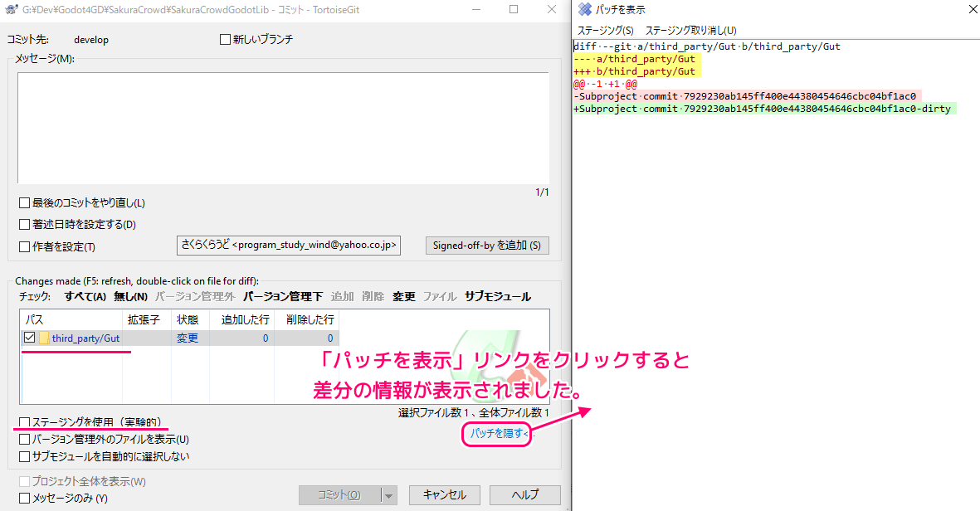Enable the 新しいブランチ checkbox
Viewport: 980px width, 511px height.
click(x=225, y=40)
